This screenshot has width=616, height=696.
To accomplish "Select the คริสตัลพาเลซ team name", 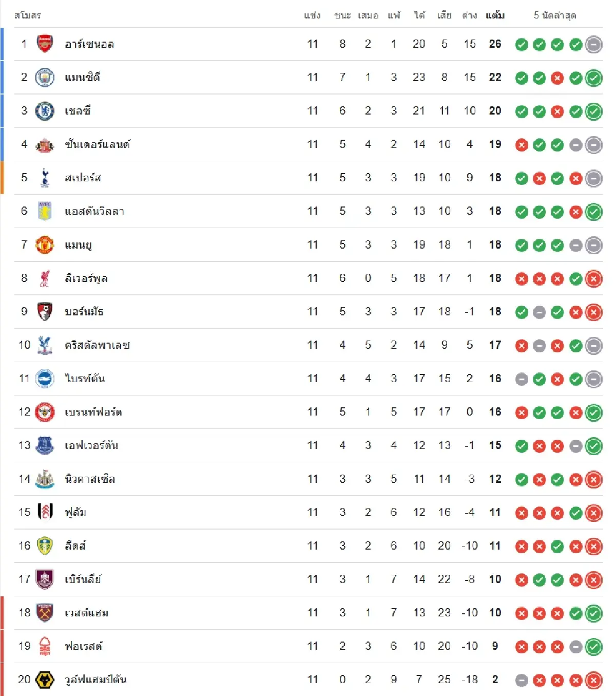I will pos(98,345).
